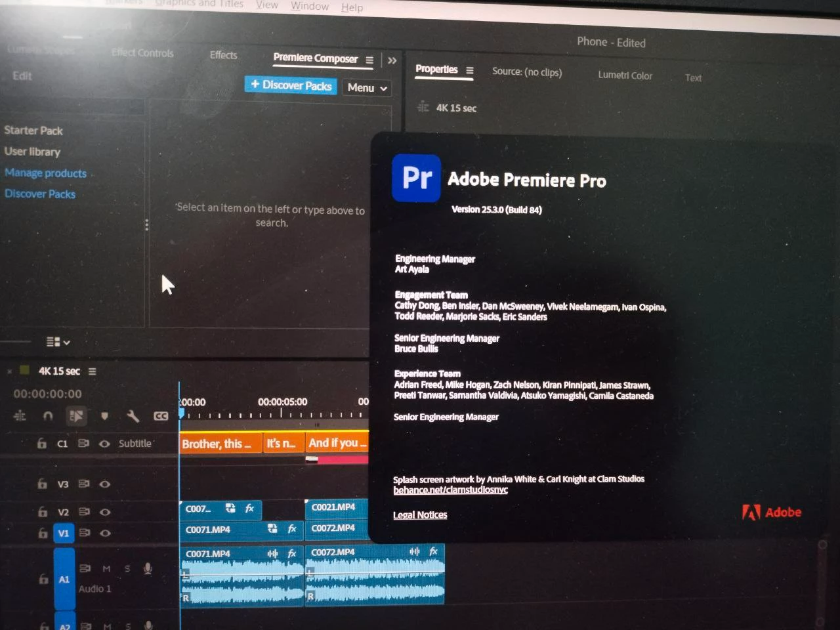Click the 00:00:00:00 timecode field
The width and height of the screenshot is (840, 630).
(47, 394)
